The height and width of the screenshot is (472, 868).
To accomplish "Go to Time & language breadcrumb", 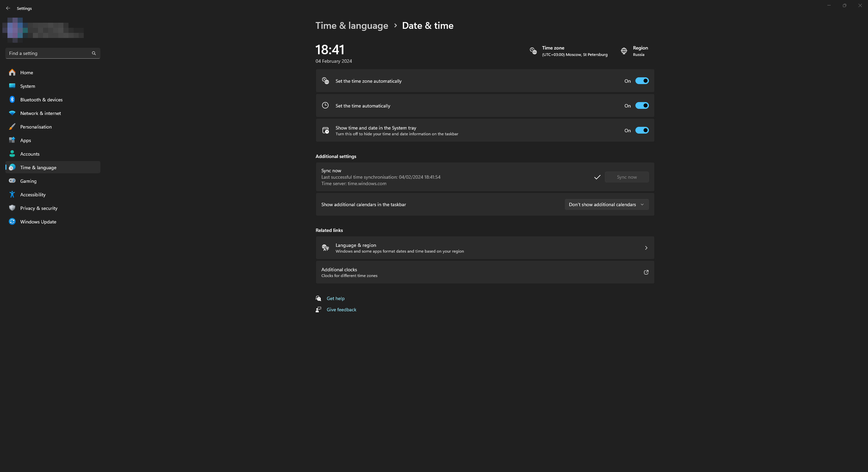I will (x=352, y=26).
